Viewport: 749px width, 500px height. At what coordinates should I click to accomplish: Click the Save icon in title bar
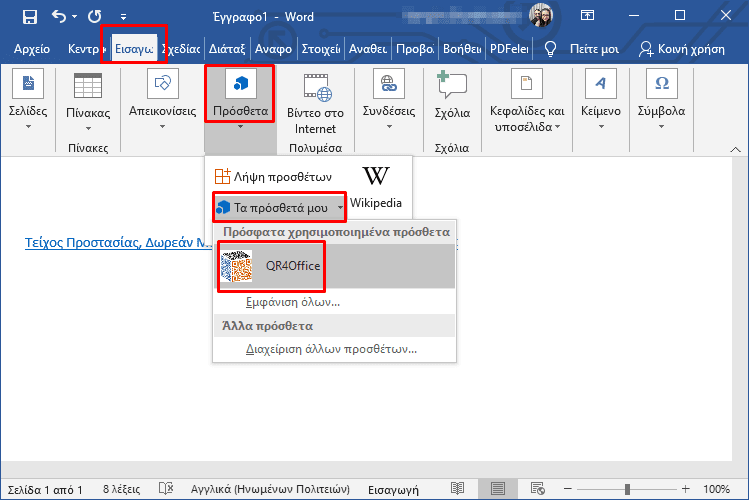point(30,17)
